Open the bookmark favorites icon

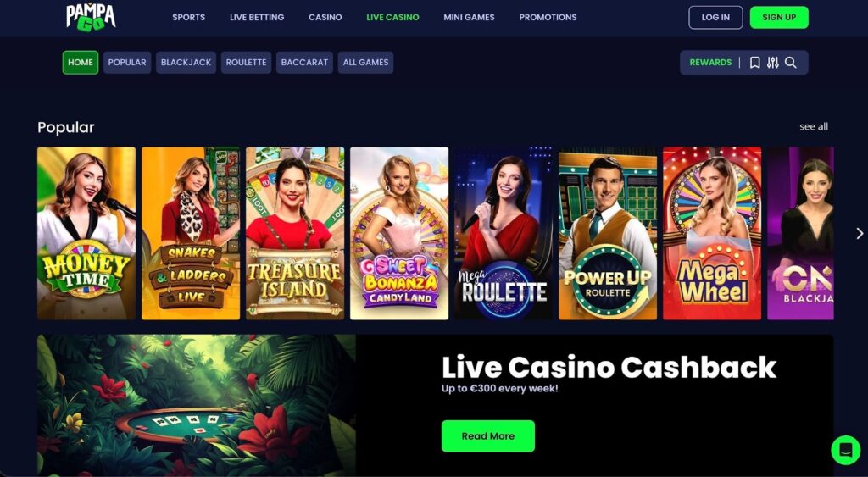754,63
